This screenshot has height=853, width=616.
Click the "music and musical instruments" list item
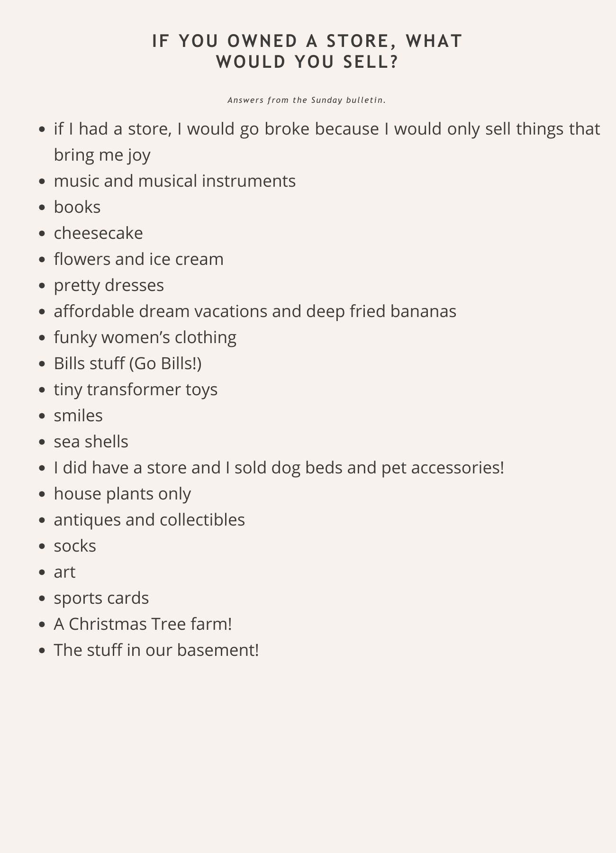click(x=174, y=181)
